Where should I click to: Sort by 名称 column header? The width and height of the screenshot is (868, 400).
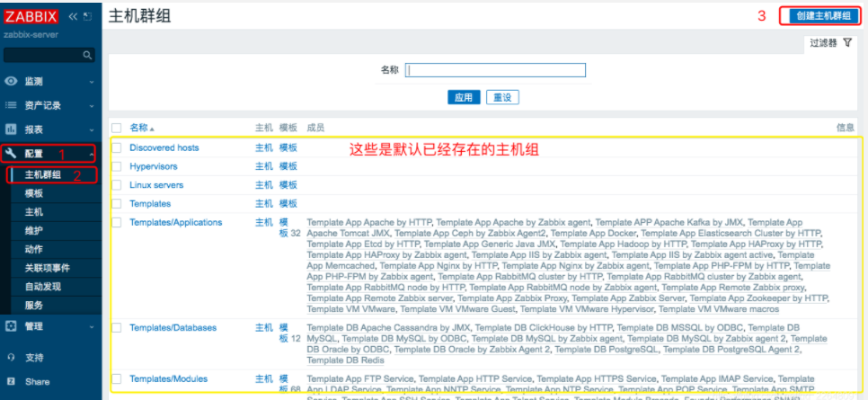(x=141, y=128)
